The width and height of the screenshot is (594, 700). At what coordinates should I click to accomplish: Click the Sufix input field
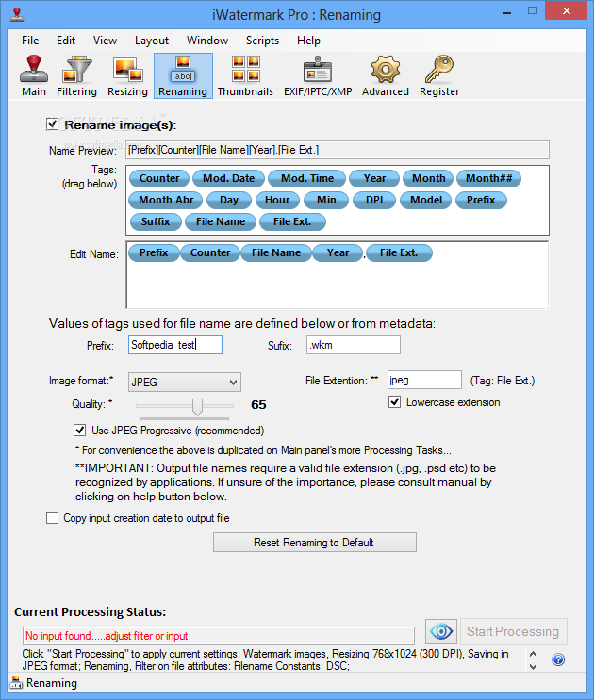354,345
